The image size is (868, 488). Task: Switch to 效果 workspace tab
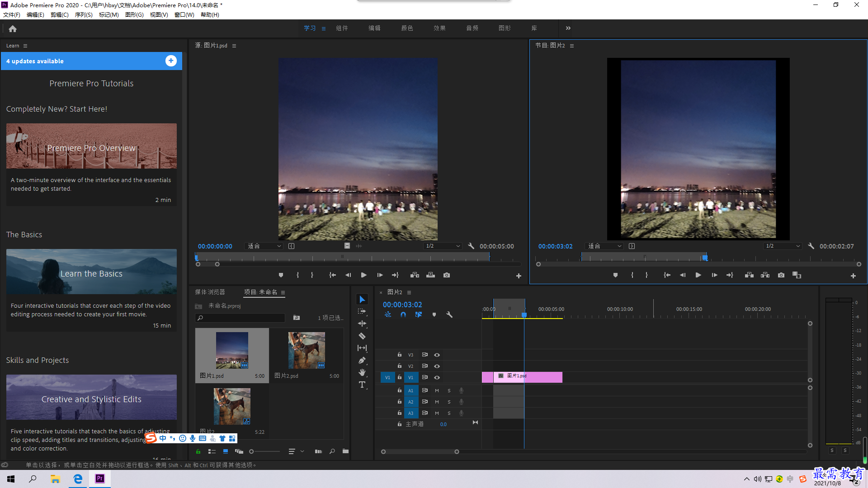click(439, 28)
